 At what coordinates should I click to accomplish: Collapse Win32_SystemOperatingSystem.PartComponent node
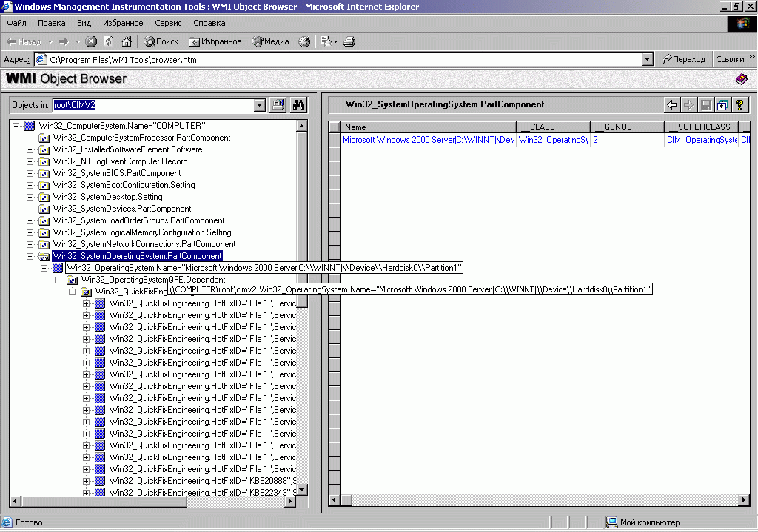(30, 256)
